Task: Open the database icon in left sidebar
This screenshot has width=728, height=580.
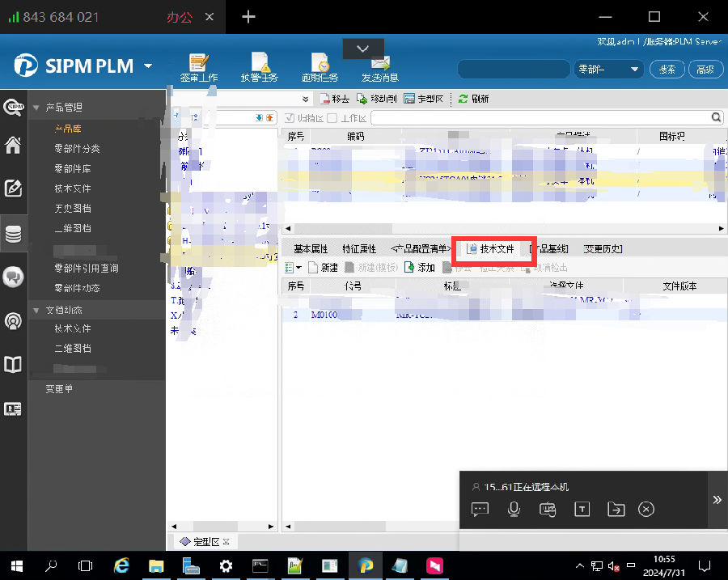Action: [13, 233]
